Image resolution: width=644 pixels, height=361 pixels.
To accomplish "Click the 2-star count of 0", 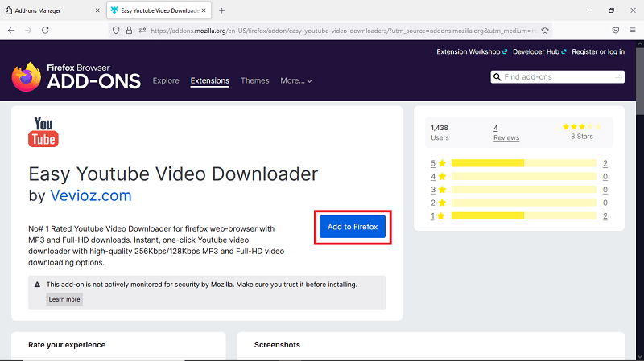I will coord(605,203).
